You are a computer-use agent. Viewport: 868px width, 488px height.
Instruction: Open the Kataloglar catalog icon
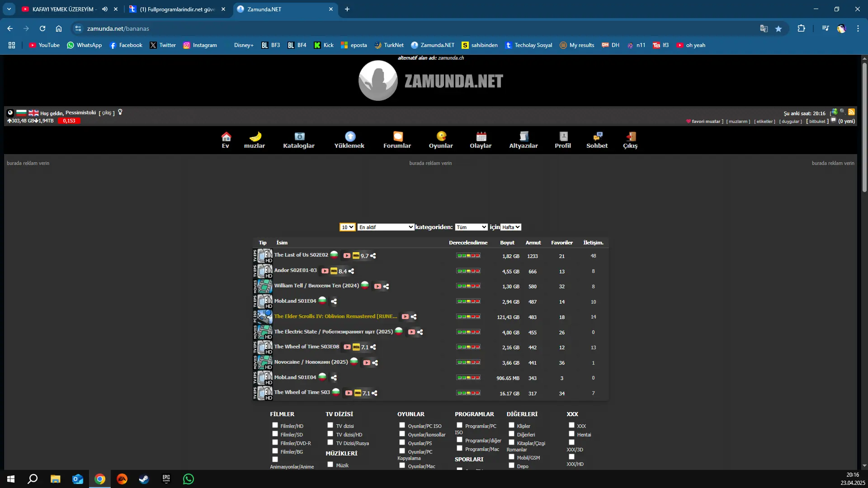(299, 136)
